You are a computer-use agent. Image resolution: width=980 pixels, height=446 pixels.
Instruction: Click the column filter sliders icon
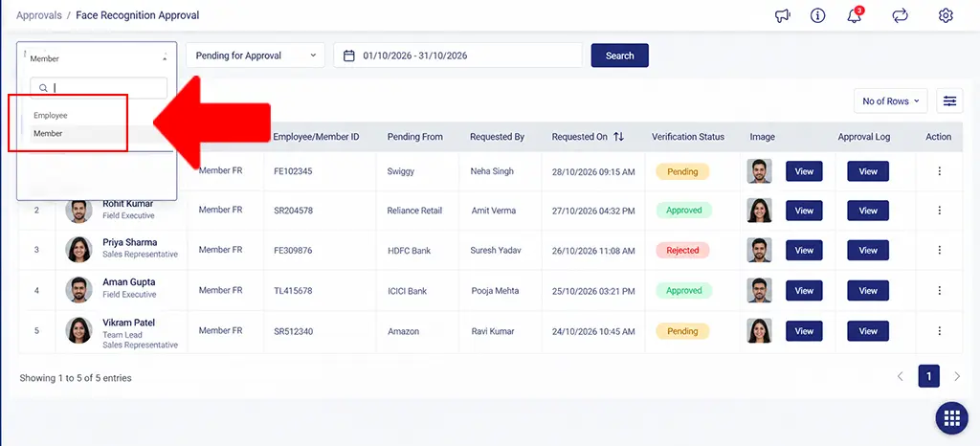[949, 101]
